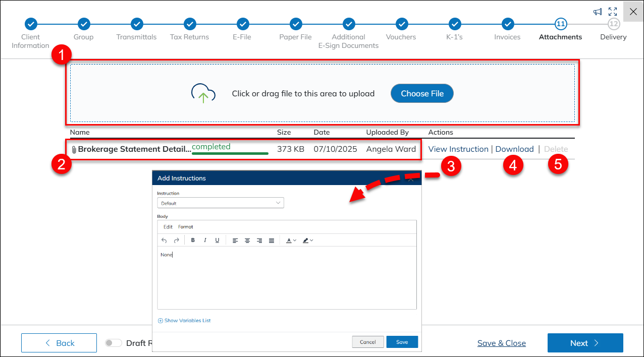Open the Edit menu in editor
Screen dimensions: 644x357
168,227
